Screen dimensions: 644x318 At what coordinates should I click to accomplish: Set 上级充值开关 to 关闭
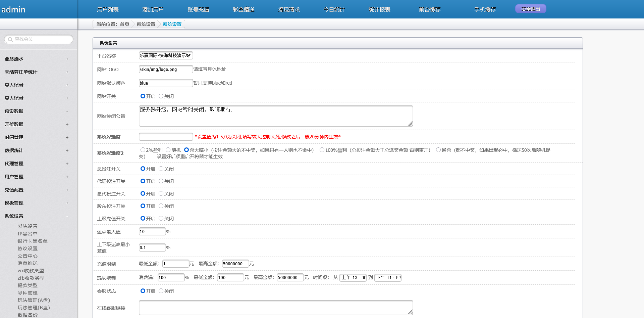point(161,218)
